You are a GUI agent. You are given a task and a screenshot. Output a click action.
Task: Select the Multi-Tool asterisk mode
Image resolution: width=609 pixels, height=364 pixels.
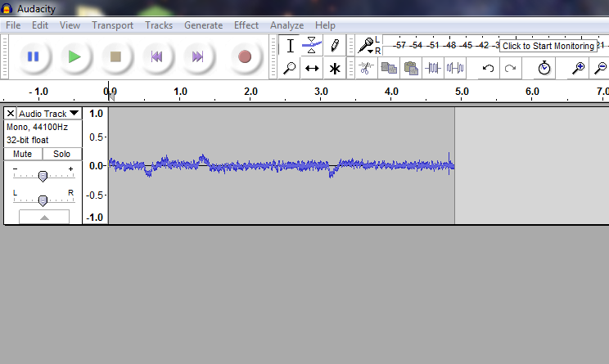(335, 68)
